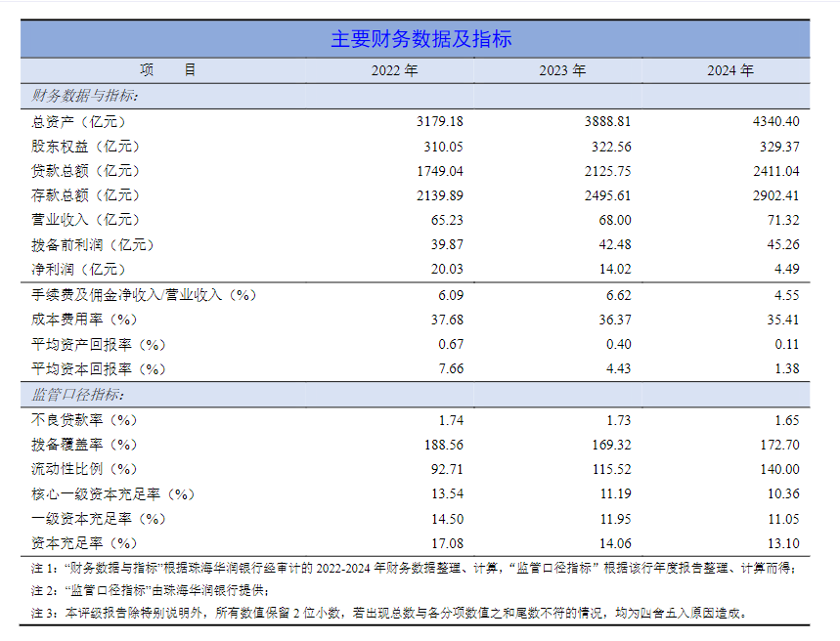The image size is (840, 641).
Task: Select the 2022年 column header
Action: 395,70
